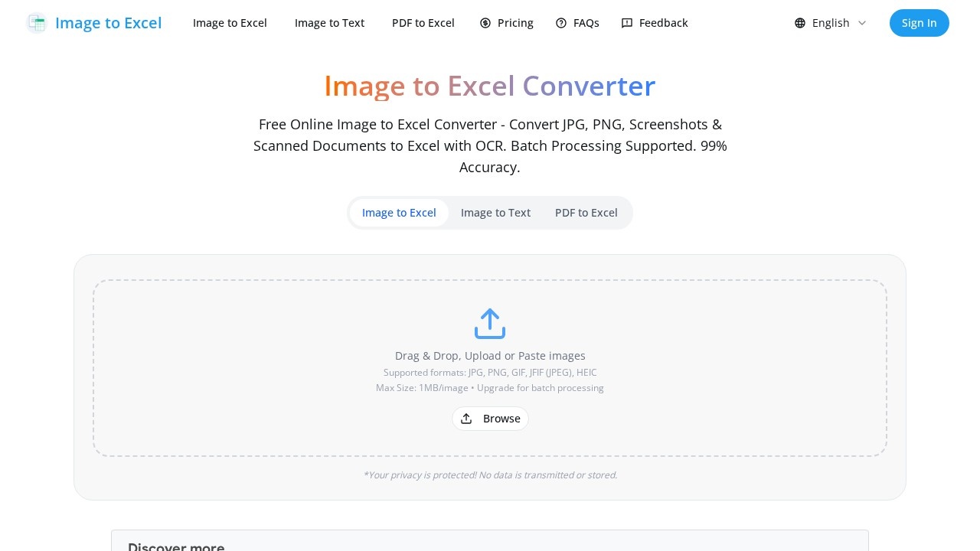Open the Image to Text menu item
Viewport: 980px width, 551px height.
[x=329, y=23]
